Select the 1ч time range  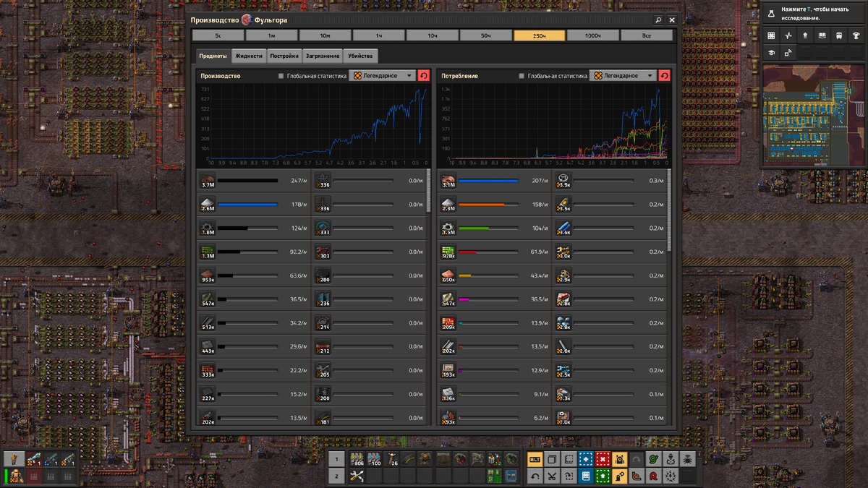tap(378, 35)
